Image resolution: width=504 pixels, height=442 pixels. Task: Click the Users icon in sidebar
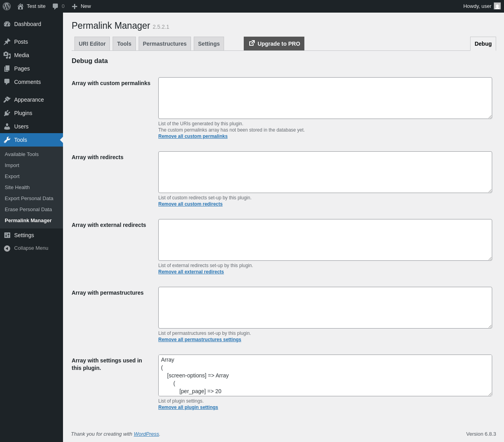click(7, 126)
